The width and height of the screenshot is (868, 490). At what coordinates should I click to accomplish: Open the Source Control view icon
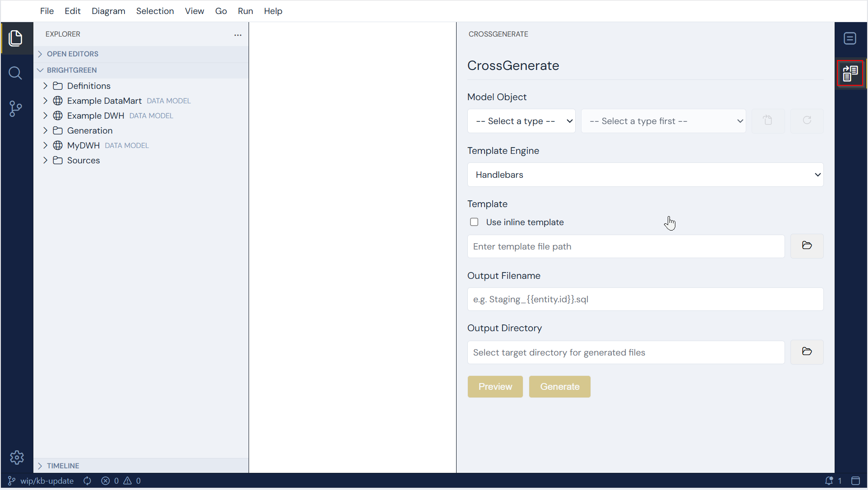16,108
